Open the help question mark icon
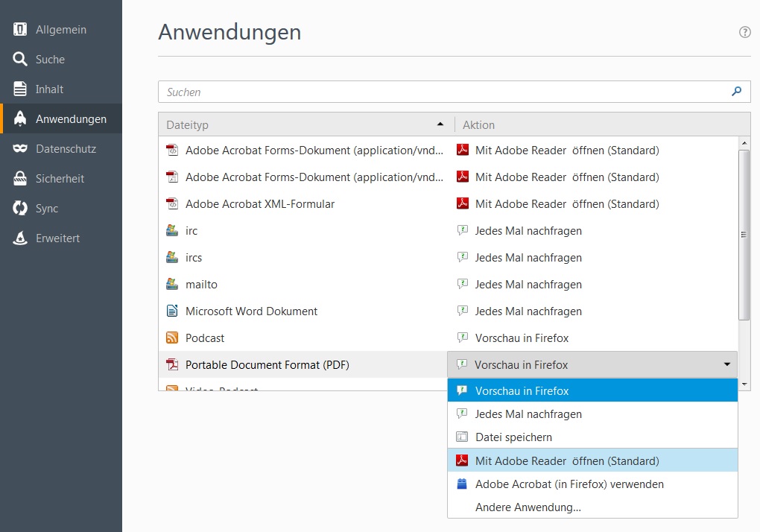 [744, 32]
